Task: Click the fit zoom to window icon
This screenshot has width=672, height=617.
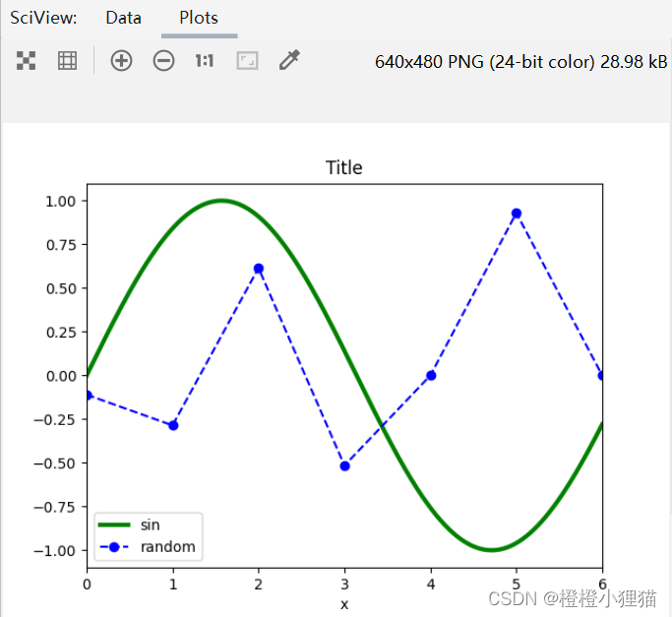Action: pyautogui.click(x=247, y=61)
